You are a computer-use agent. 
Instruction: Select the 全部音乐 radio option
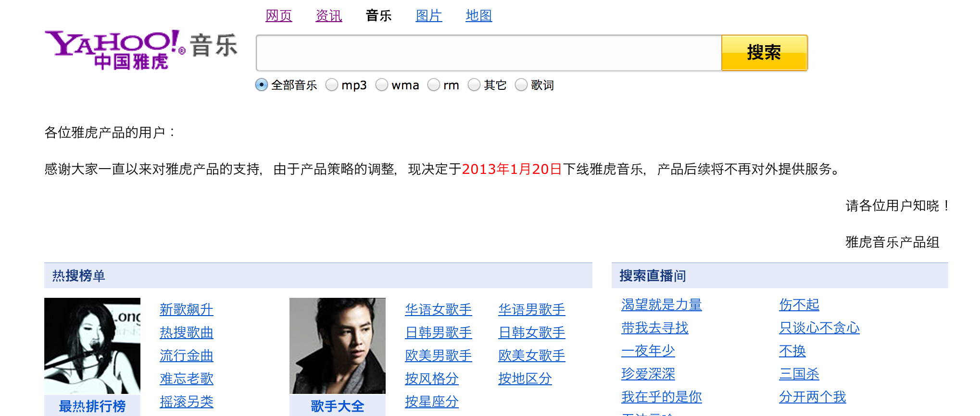[262, 85]
